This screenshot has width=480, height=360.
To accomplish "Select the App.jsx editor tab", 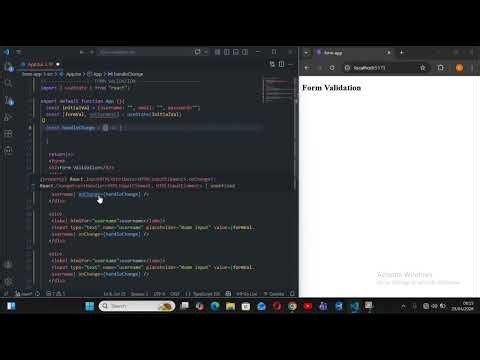I will (x=40, y=64).
